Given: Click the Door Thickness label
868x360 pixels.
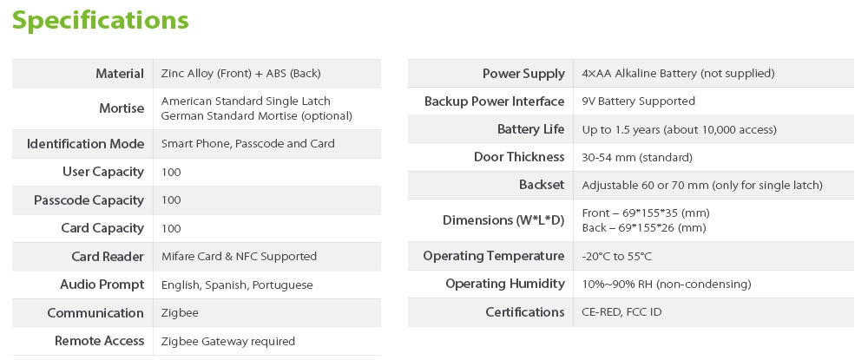Looking at the screenshot, I should [x=519, y=157].
